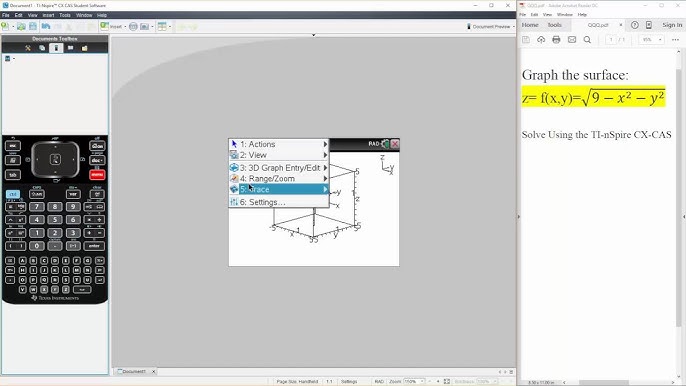This screenshot has height=386, width=686.
Task: Click the letter A key
Action: [x=22, y=260]
